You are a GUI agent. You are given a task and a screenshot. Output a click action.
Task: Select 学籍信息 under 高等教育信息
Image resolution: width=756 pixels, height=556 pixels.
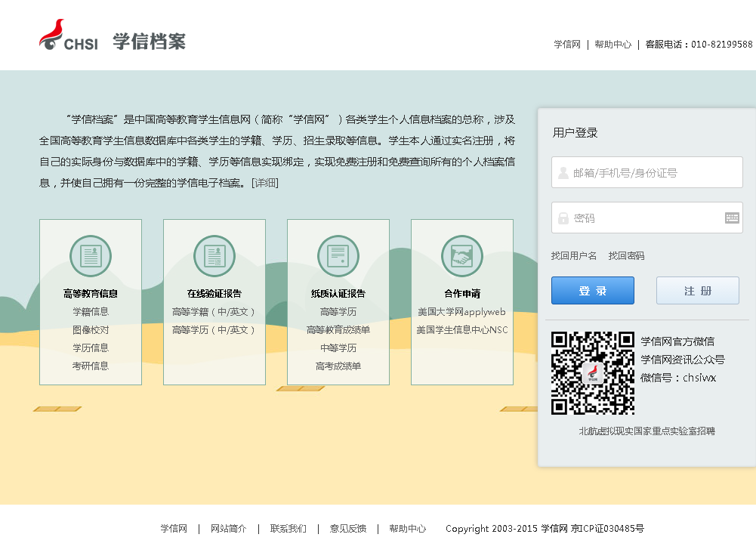[90, 312]
